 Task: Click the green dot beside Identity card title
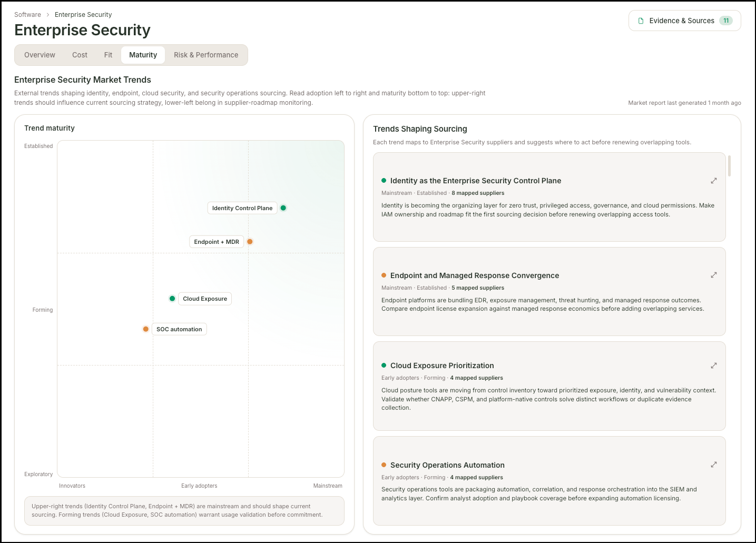384,181
